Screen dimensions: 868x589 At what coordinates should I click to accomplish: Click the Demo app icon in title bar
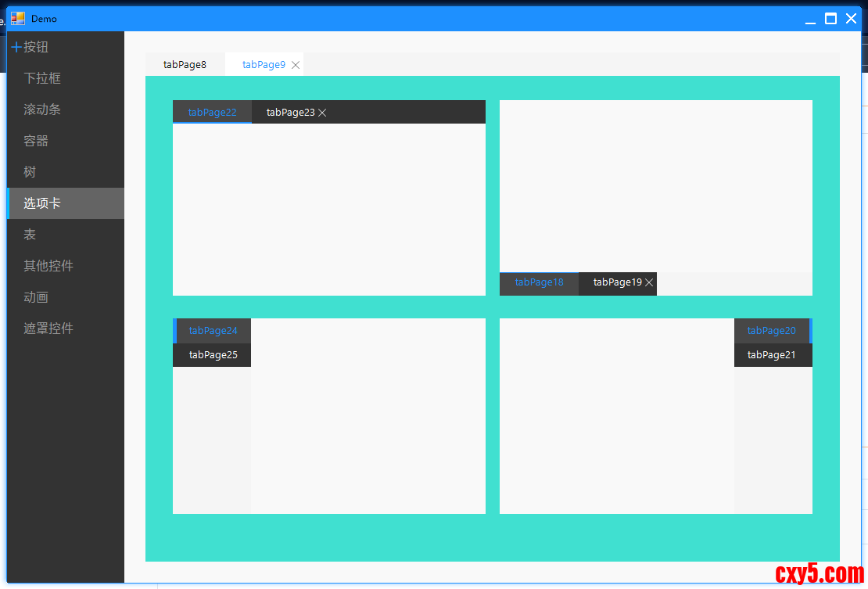click(x=18, y=19)
